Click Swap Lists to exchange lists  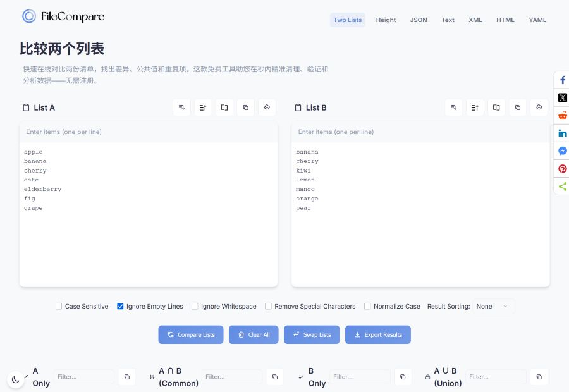pyautogui.click(x=312, y=334)
